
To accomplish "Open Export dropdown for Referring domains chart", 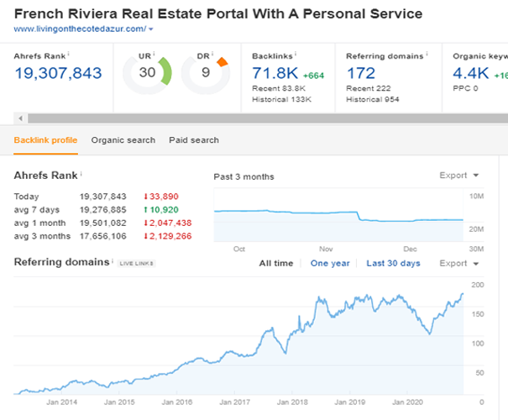I will (458, 264).
